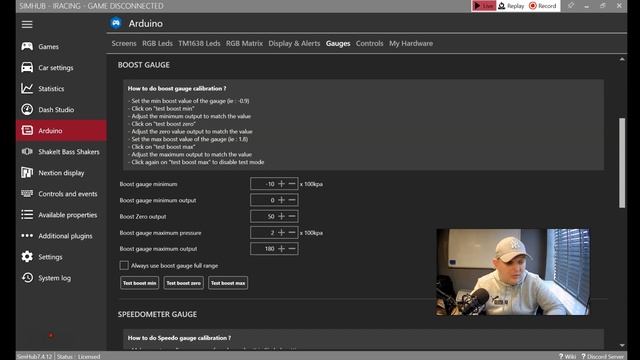Decrease Boost gauge maximum pressure with minus

[292, 233]
